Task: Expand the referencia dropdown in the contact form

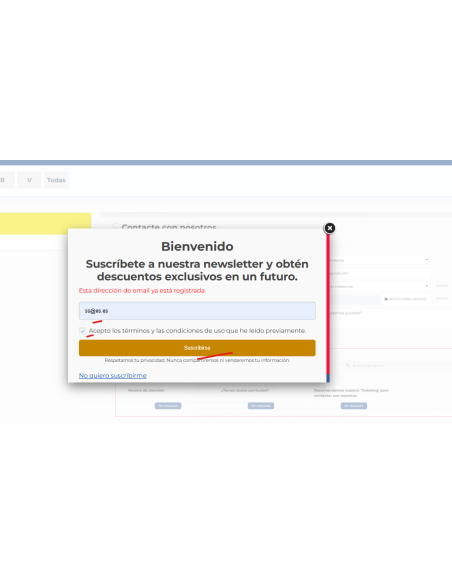Action: [x=380, y=286]
